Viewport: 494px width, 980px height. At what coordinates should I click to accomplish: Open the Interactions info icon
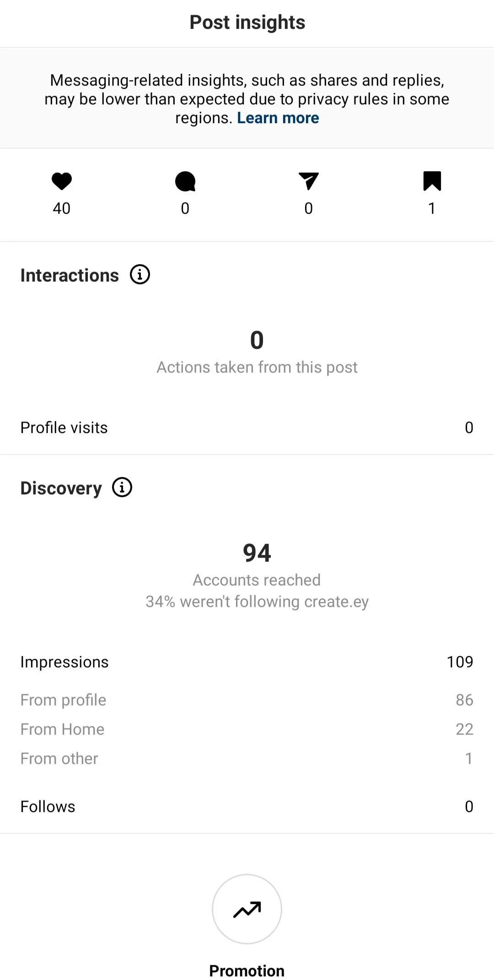click(140, 275)
